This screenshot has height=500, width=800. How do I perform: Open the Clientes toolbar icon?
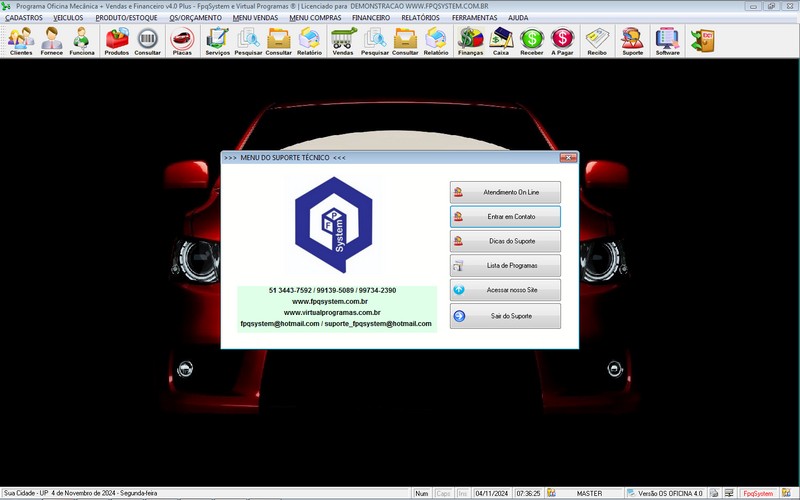21,41
